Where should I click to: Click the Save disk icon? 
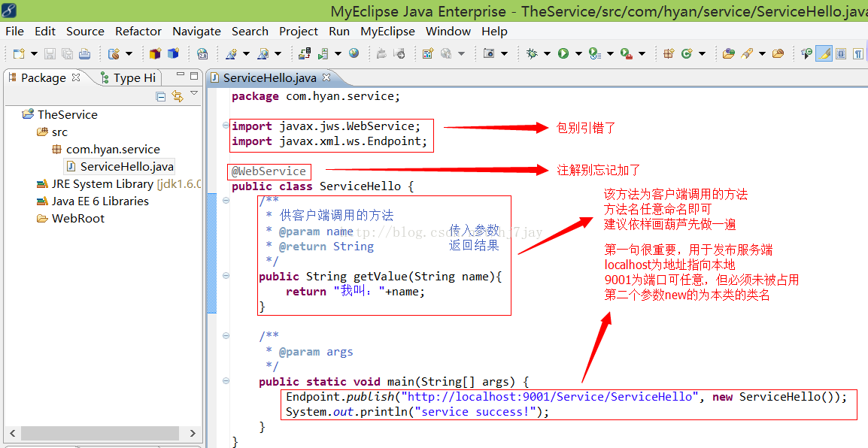50,53
